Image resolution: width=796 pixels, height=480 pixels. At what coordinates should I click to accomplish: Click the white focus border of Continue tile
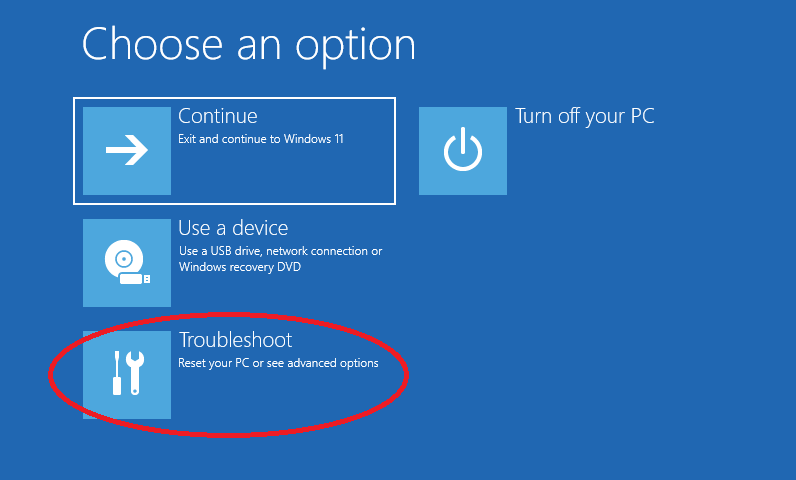click(235, 98)
